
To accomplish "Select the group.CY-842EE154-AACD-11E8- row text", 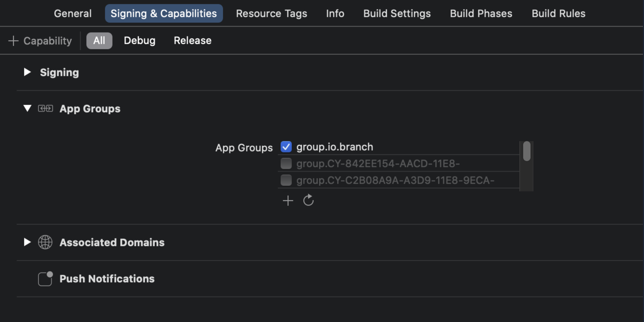I will (378, 164).
